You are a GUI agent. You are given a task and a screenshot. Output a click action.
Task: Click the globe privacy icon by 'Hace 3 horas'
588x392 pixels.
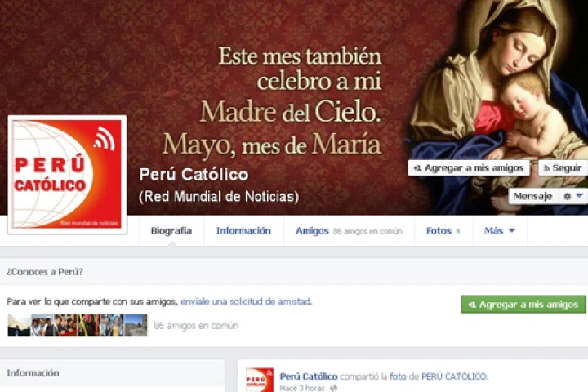click(333, 388)
